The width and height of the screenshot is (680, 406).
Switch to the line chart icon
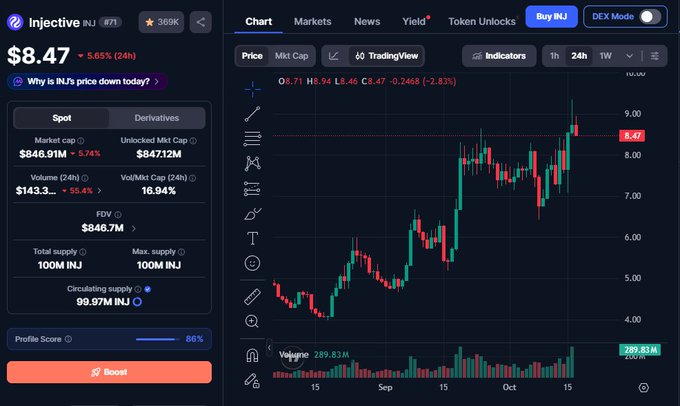pos(333,56)
